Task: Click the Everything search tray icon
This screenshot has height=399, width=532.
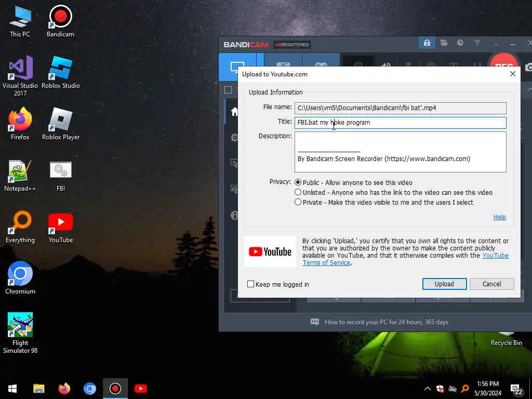Action: [x=465, y=389]
